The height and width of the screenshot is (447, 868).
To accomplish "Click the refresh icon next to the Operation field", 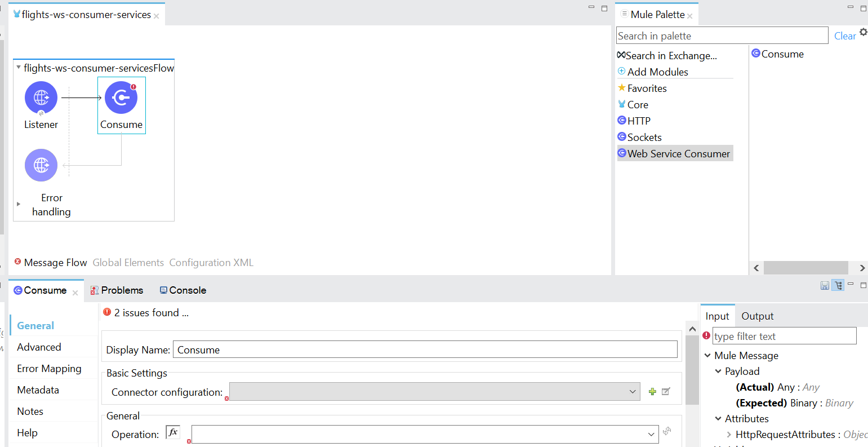I will 667,430.
